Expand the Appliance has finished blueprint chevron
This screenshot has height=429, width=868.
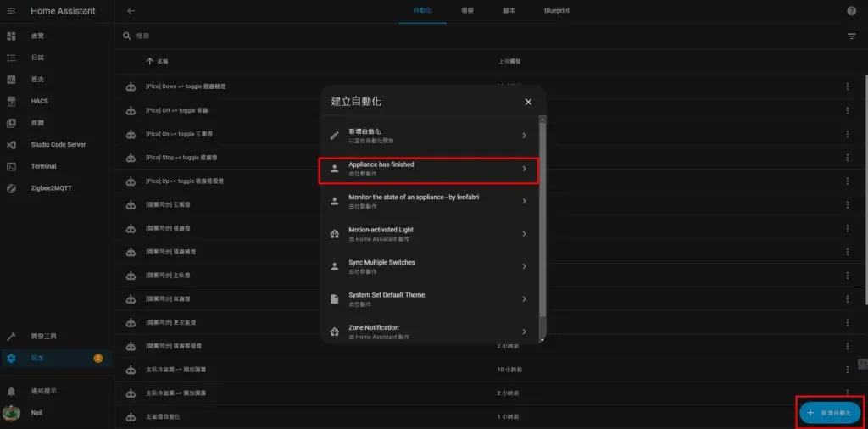click(x=524, y=169)
